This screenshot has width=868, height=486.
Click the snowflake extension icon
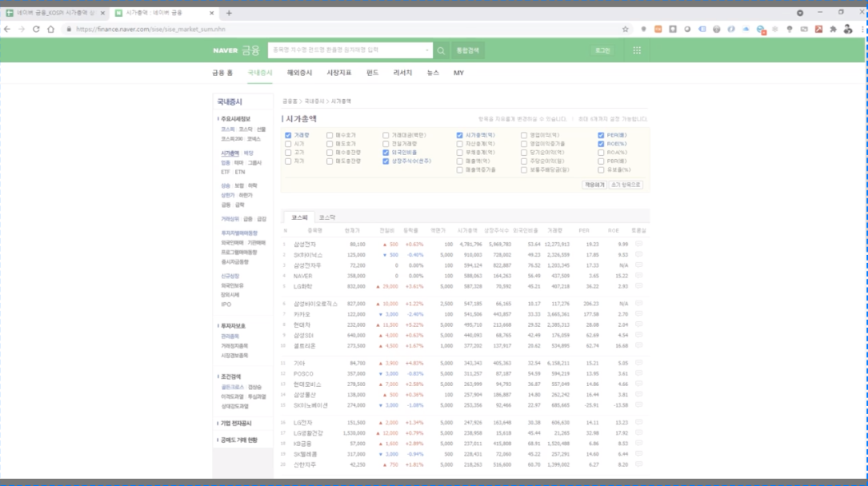point(775,30)
